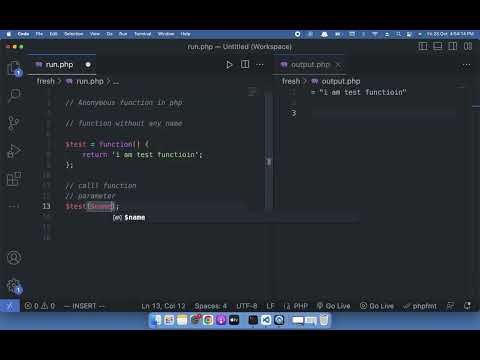Screen dimensions: 480x360
Task: Toggle the bottom panel layout icon
Action: [438, 46]
